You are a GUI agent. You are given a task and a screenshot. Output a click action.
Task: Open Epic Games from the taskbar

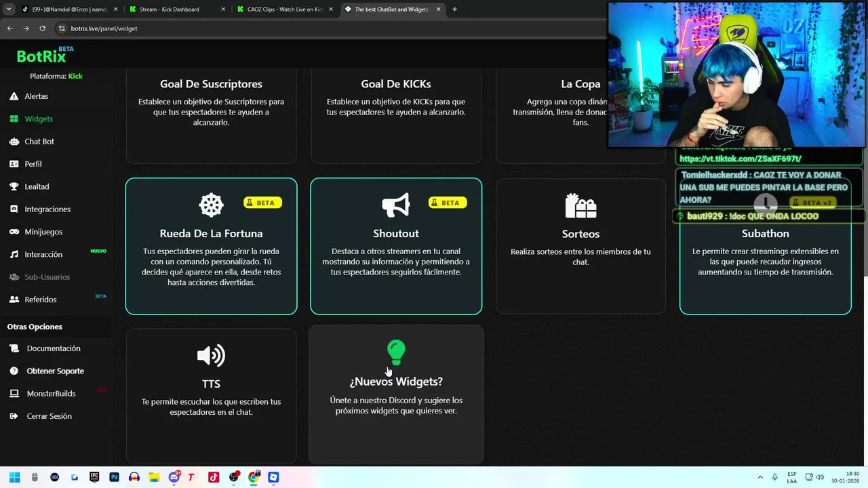(x=94, y=477)
